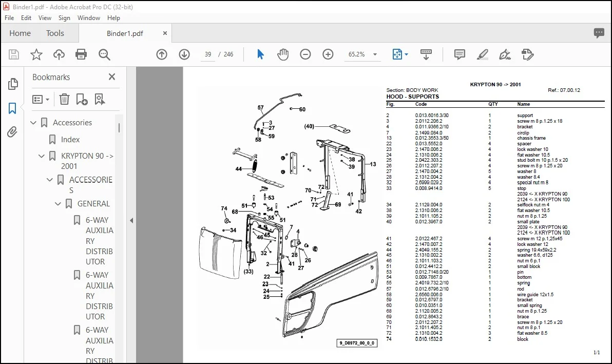This screenshot has width=612, height=364.
Task: Collapse the navigation pane arrow
Action: (x=131, y=220)
